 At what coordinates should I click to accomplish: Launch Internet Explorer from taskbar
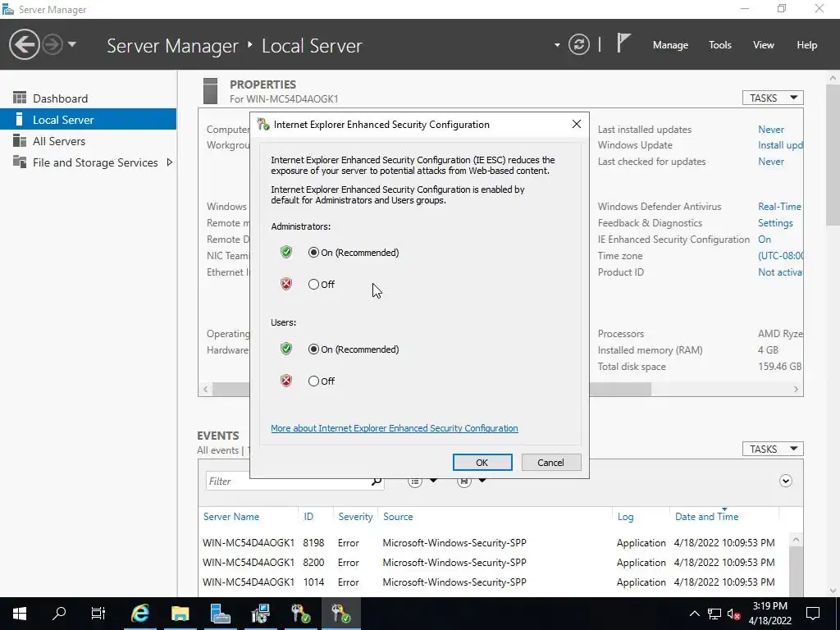(x=140, y=614)
